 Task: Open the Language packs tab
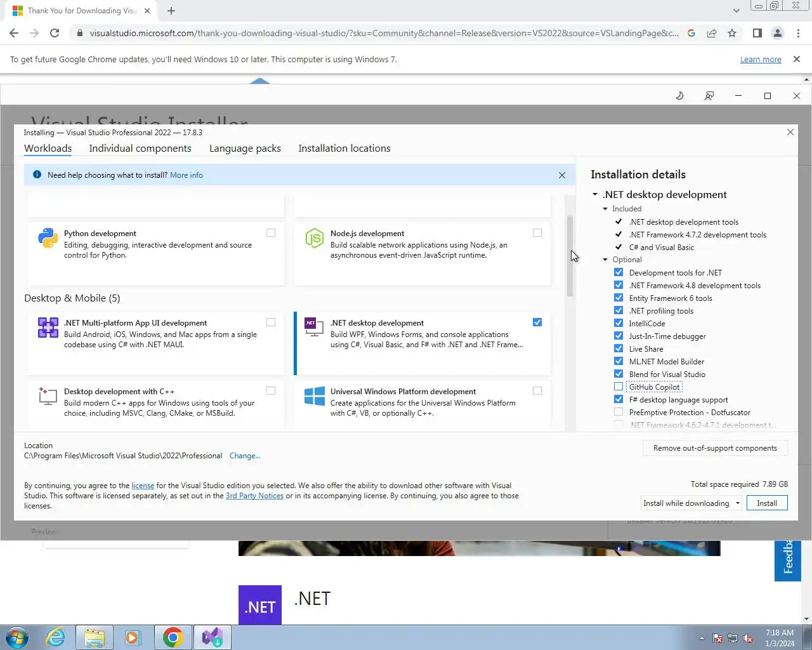(245, 149)
